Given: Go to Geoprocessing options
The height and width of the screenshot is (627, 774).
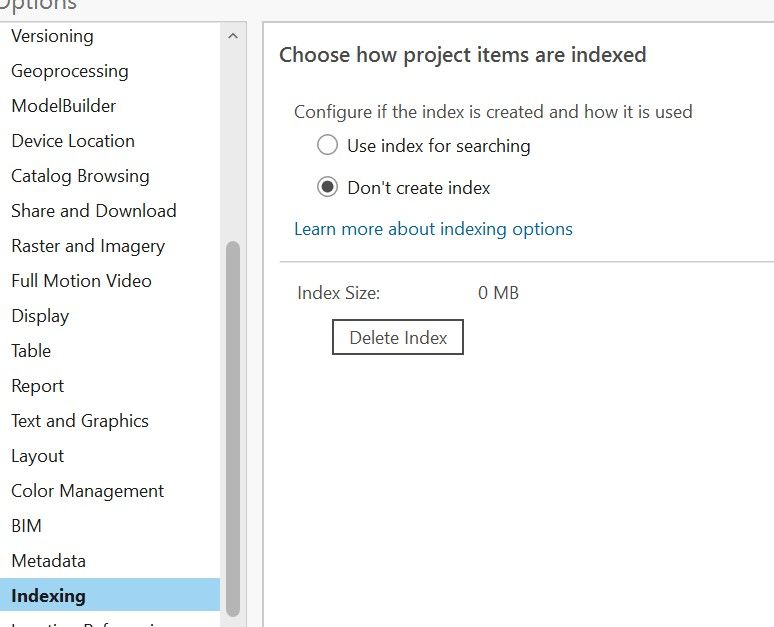Looking at the screenshot, I should coord(70,71).
